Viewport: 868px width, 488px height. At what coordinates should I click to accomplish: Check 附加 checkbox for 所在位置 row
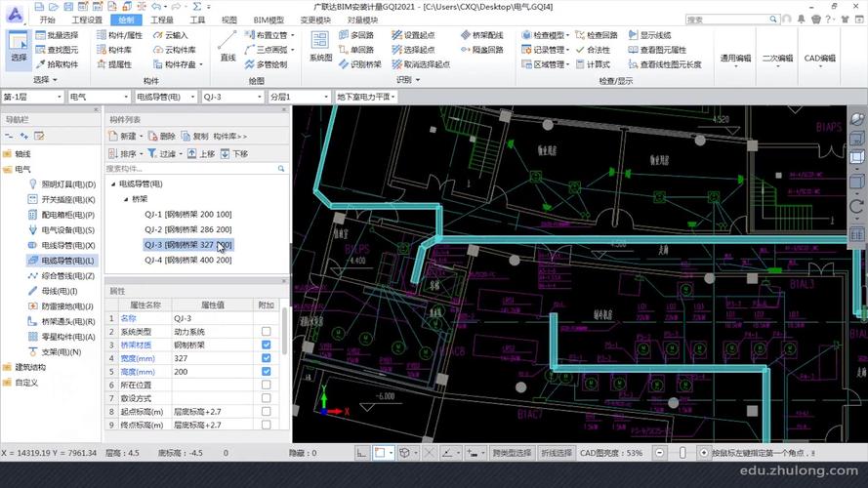267,385
